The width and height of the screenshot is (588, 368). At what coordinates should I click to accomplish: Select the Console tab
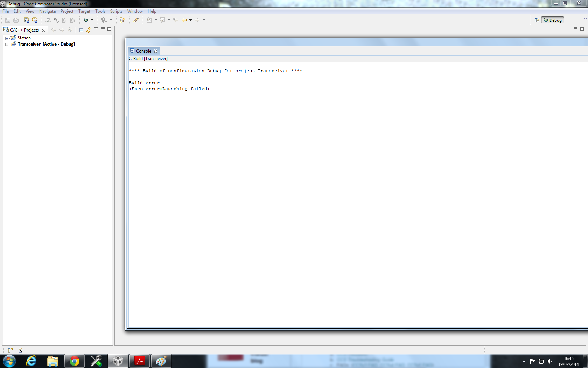point(144,51)
